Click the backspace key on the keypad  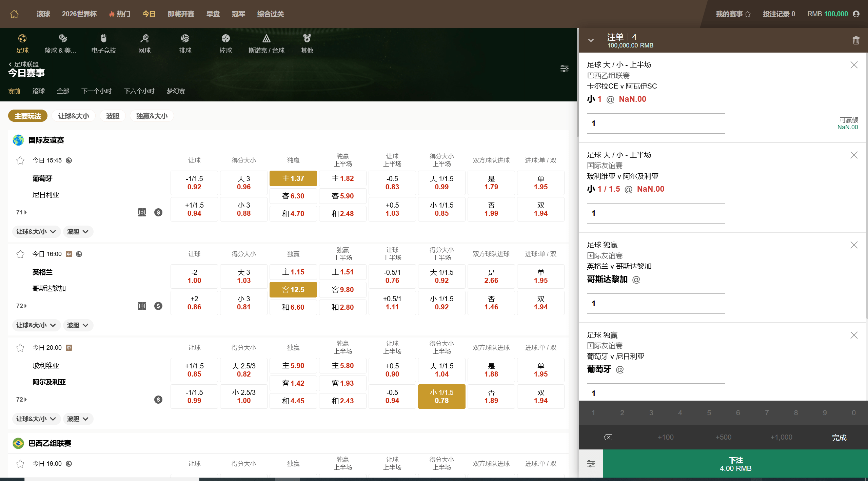(608, 437)
